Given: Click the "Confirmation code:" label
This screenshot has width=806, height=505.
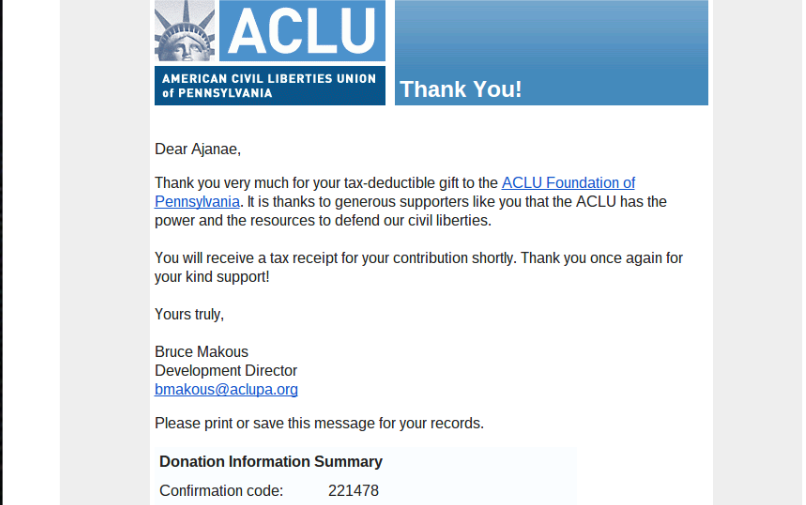Looking at the screenshot, I should pos(221,491).
